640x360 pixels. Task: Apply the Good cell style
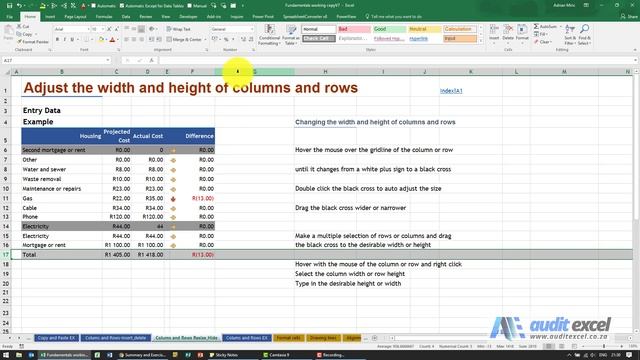click(389, 29)
